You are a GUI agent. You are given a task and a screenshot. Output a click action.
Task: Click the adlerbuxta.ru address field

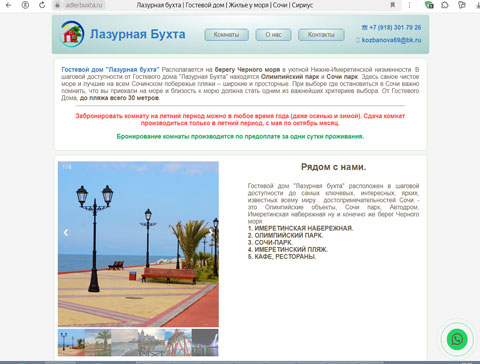point(84,5)
